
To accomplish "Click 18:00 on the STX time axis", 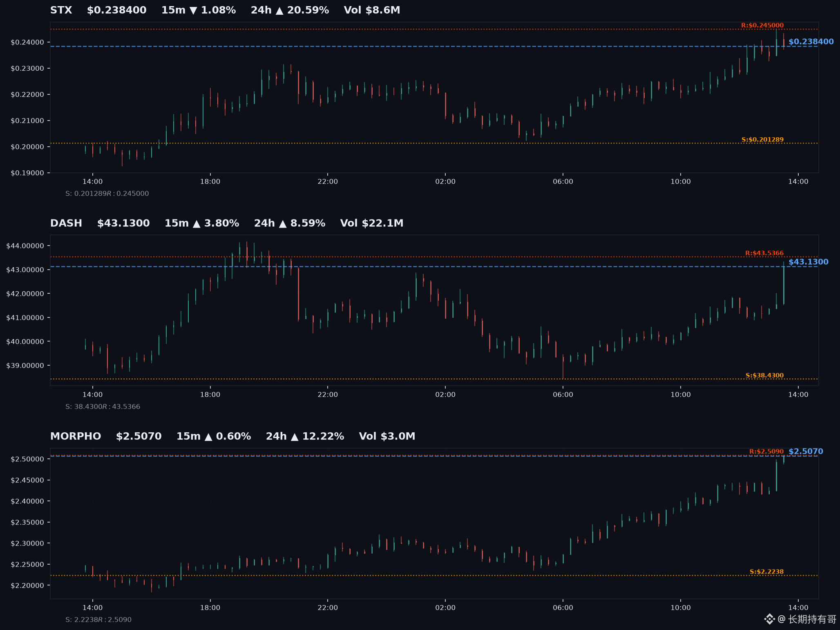I will point(210,182).
